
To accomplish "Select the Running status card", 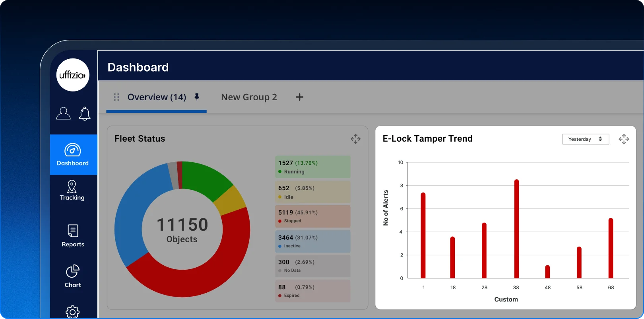I will coord(313,167).
